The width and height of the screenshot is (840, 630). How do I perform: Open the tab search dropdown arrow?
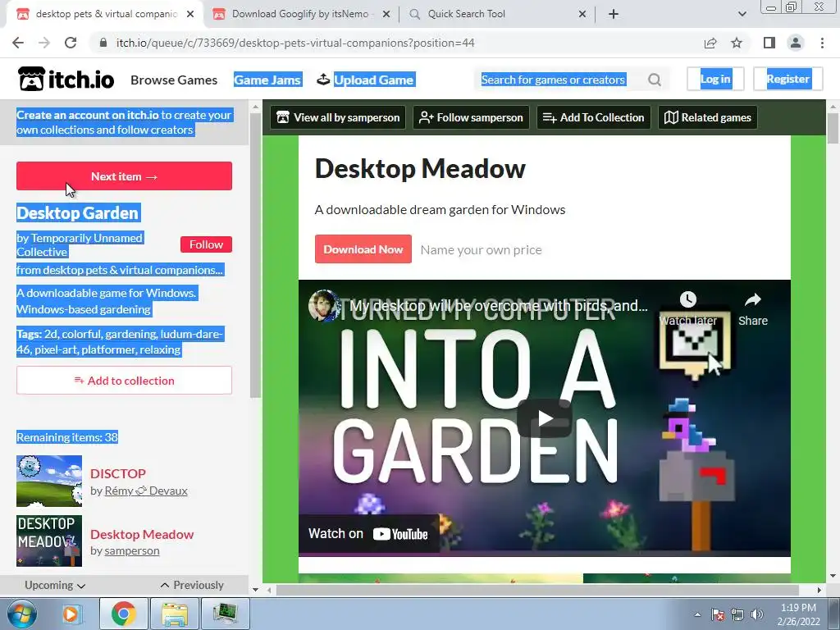tap(742, 14)
